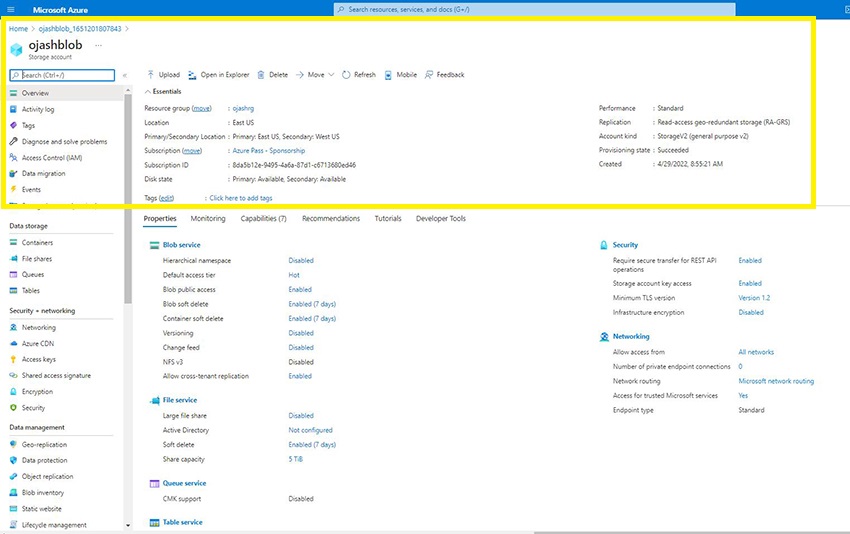Open Static website menu item
Screen dimensions: 850x534
(42, 509)
